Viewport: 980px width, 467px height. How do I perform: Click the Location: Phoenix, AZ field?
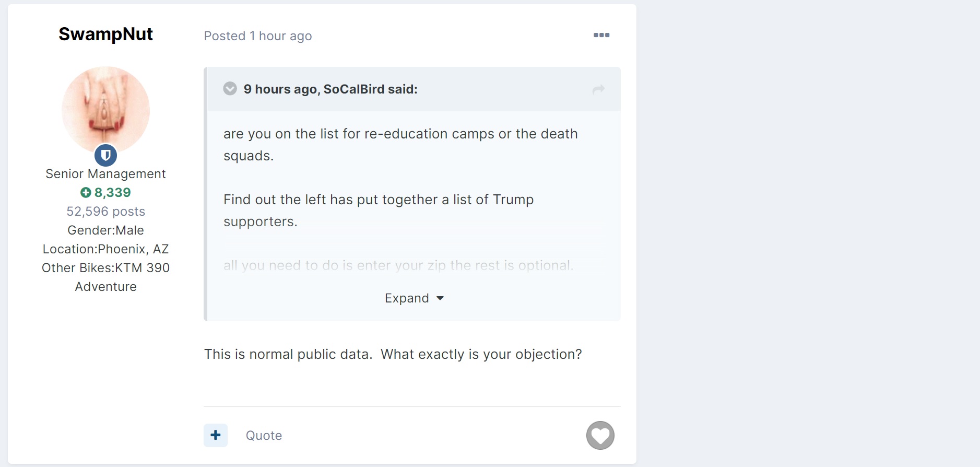(105, 249)
